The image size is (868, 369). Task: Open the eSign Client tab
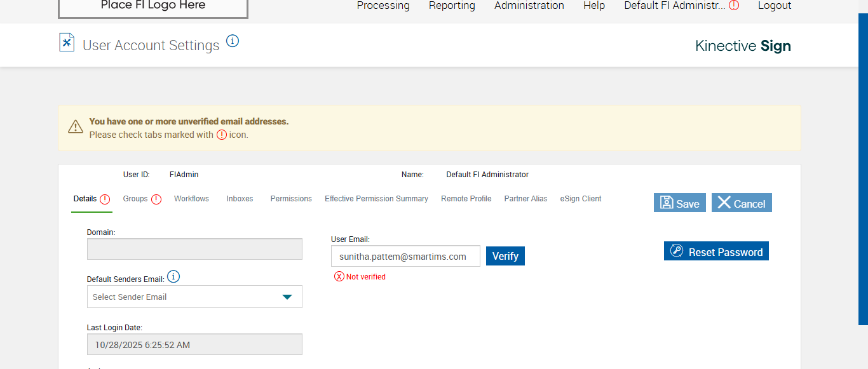click(581, 199)
